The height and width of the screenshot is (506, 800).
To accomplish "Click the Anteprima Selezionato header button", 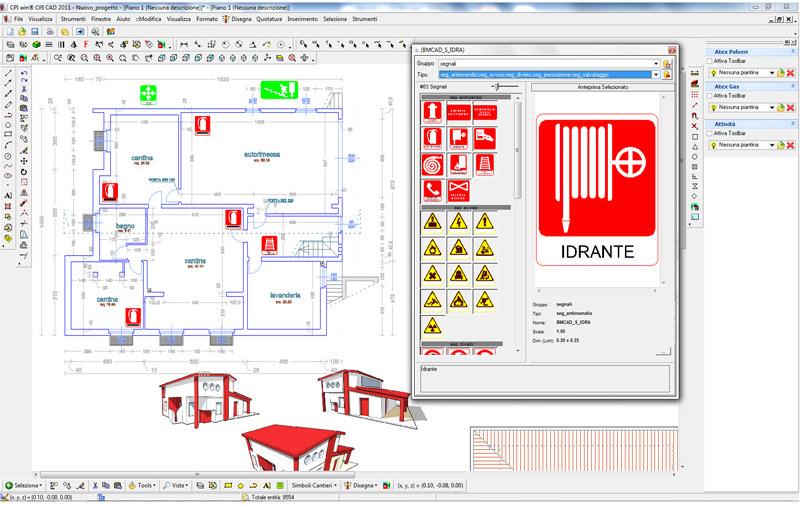I will [x=602, y=87].
